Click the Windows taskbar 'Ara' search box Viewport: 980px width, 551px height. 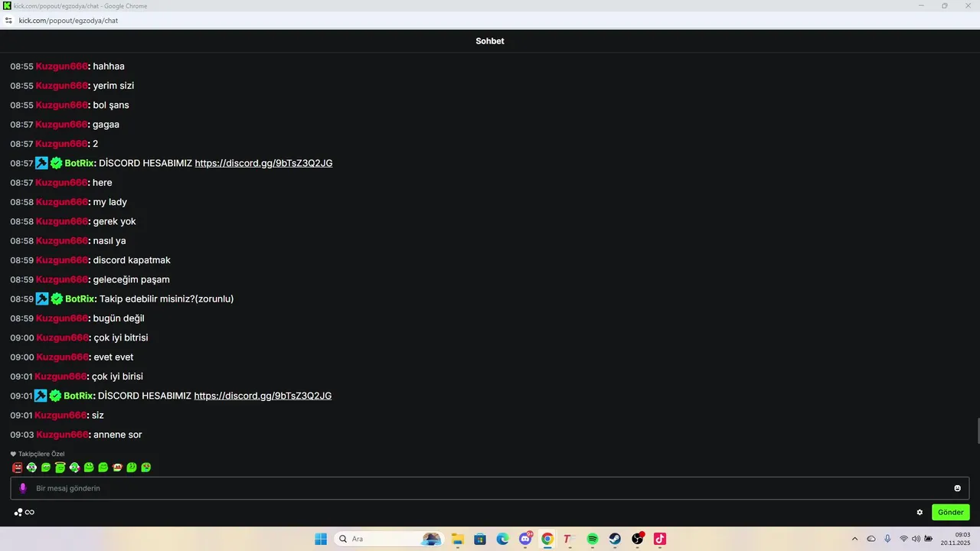click(389, 539)
